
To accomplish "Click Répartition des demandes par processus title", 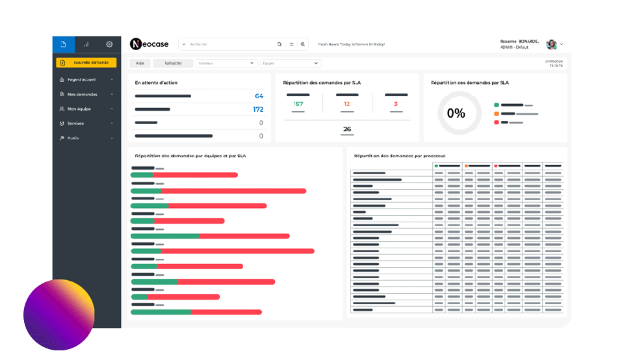I will [x=400, y=156].
